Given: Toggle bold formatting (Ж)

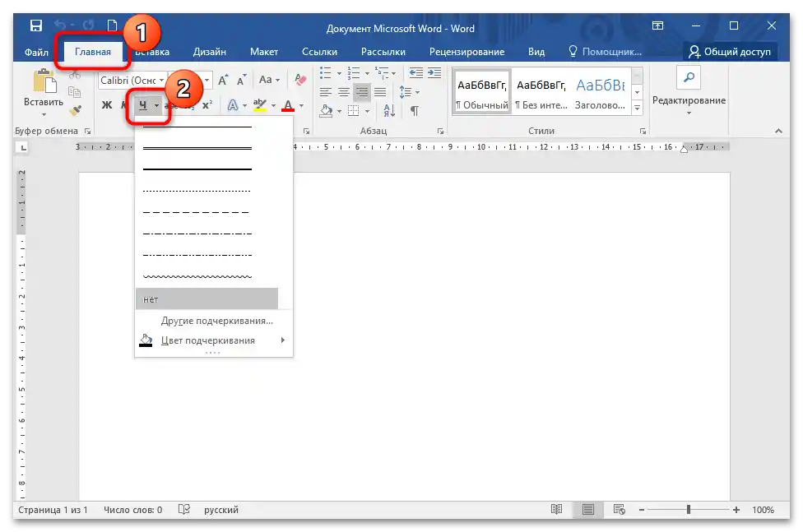Looking at the screenshot, I should [106, 105].
